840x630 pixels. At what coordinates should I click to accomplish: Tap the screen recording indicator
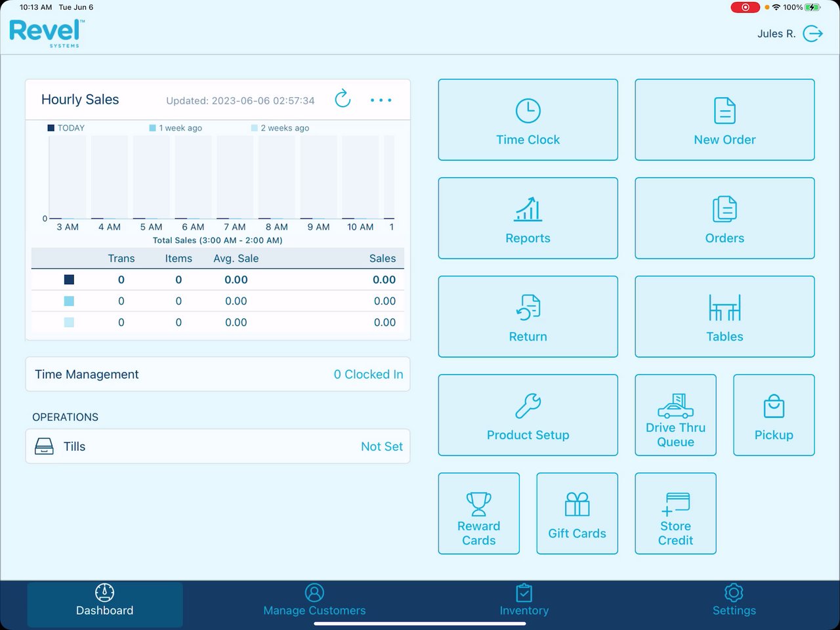(745, 7)
